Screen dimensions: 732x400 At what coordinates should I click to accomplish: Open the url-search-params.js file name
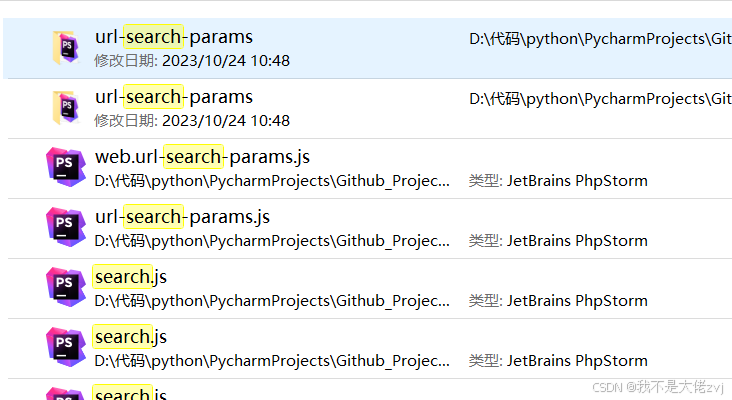tap(182, 217)
